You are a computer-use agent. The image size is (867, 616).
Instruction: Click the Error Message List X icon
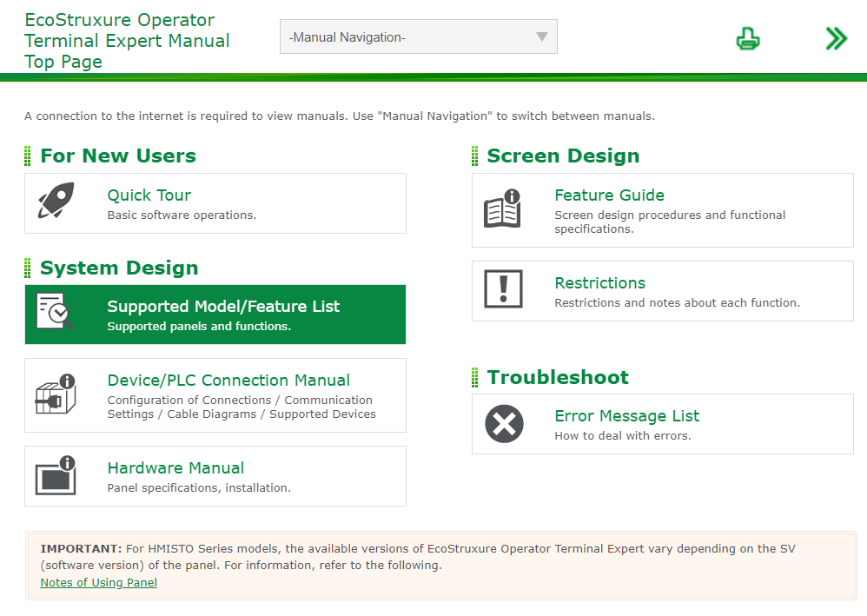504,424
